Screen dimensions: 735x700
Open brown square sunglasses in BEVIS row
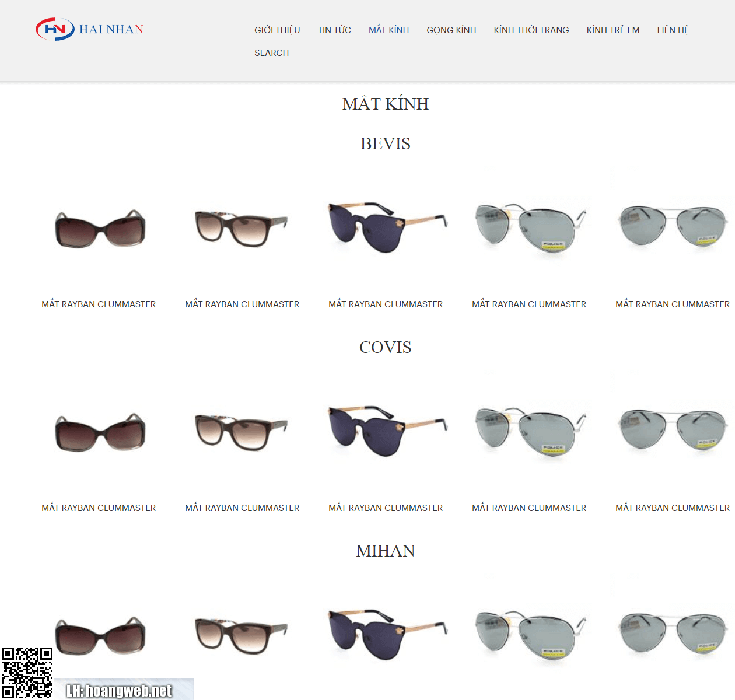click(x=242, y=229)
